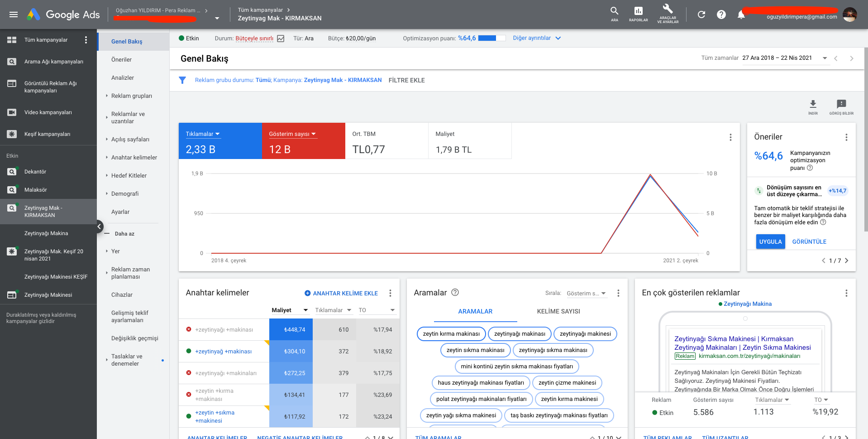Click the Google Ads logo
The width and height of the screenshot is (868, 439).
[63, 14]
